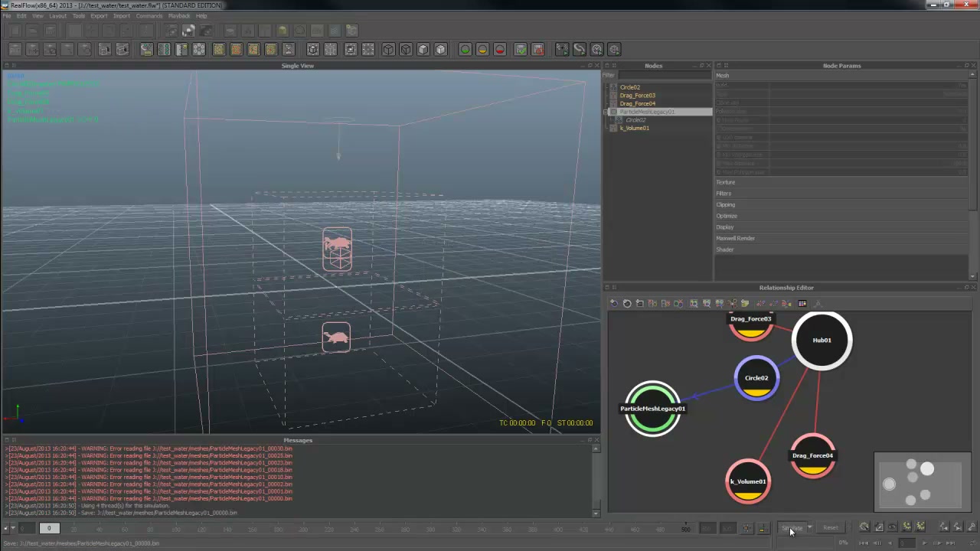
Task: Click the ParticleMeshLegacy01 node in Relationship Editor
Action: point(652,409)
